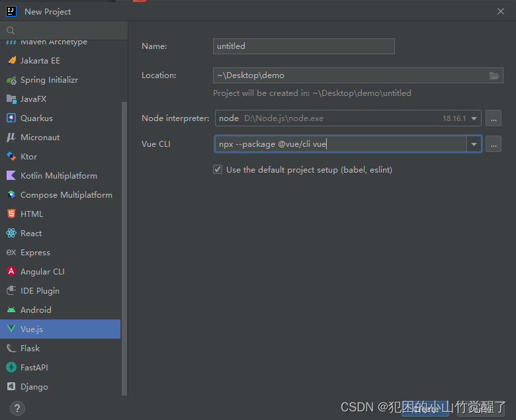Choose the JavaFX folder icon
The height and width of the screenshot is (420, 516).
coord(11,99)
